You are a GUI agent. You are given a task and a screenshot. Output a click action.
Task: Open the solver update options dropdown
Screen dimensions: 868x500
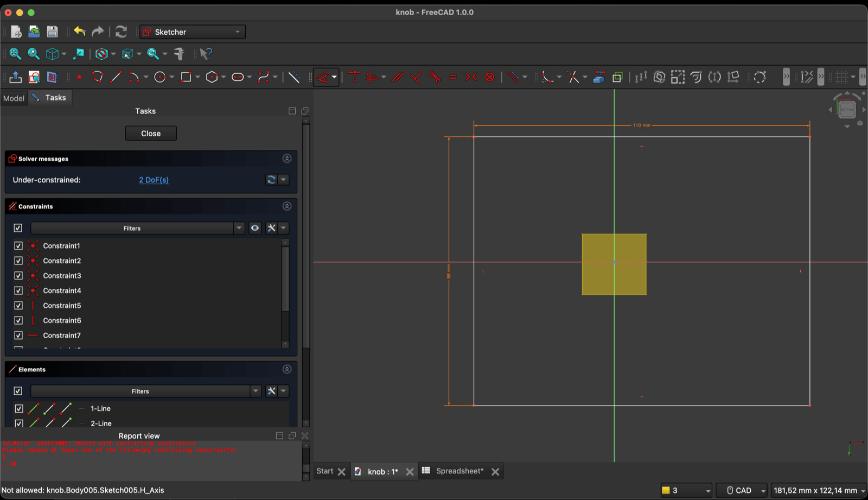tap(283, 180)
